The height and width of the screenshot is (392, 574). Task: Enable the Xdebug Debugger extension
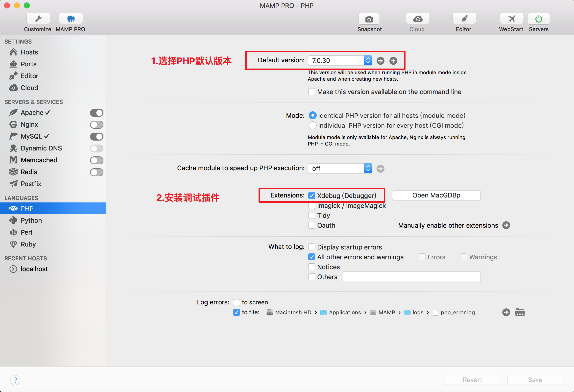coord(312,195)
